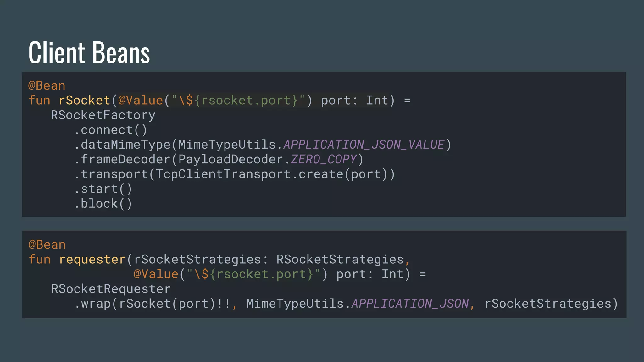This screenshot has height=362, width=644.
Task: Click '.wrap(rSocket(port)!!,' text
Action: tap(156, 304)
